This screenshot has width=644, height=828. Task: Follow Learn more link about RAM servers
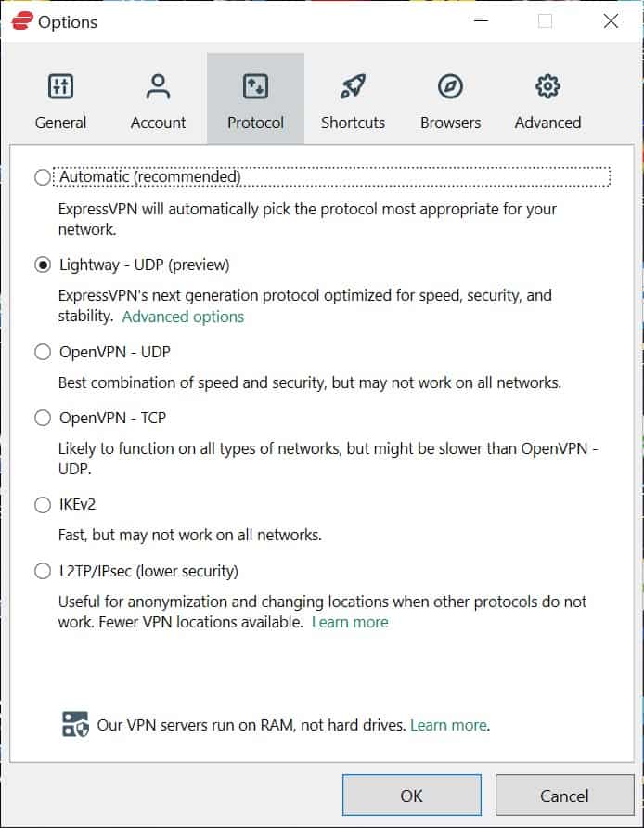coord(449,725)
